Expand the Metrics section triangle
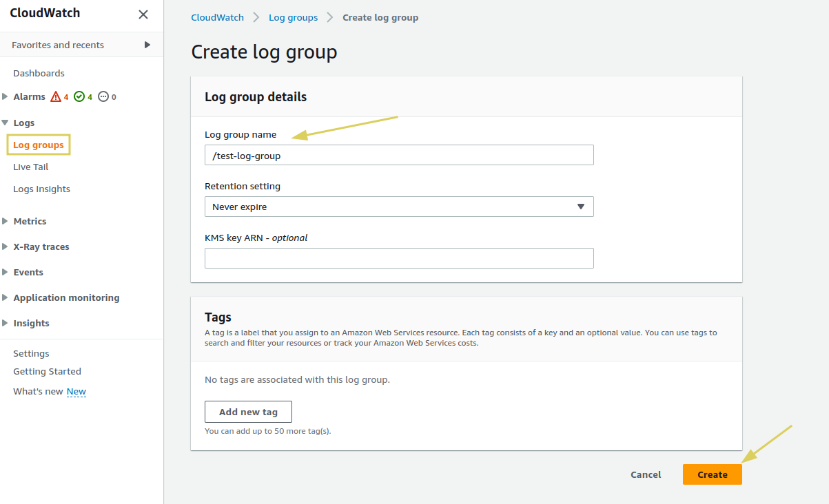The height and width of the screenshot is (504, 829). pos(5,221)
